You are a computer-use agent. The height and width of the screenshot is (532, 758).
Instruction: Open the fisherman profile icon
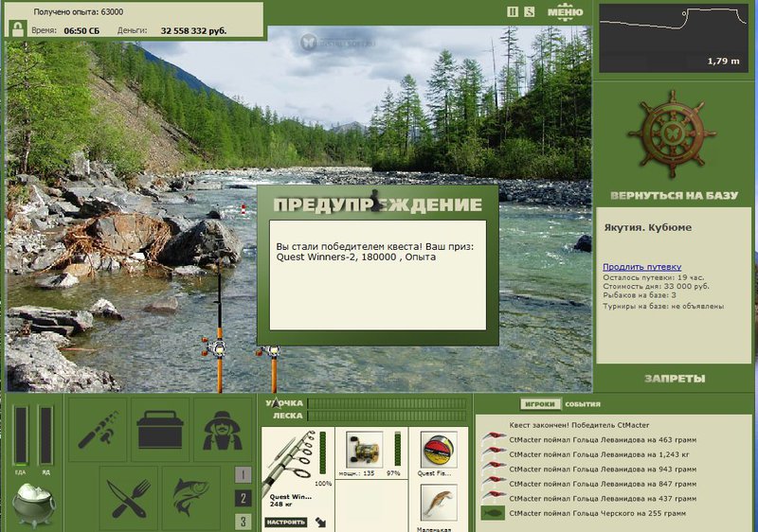pos(223,429)
